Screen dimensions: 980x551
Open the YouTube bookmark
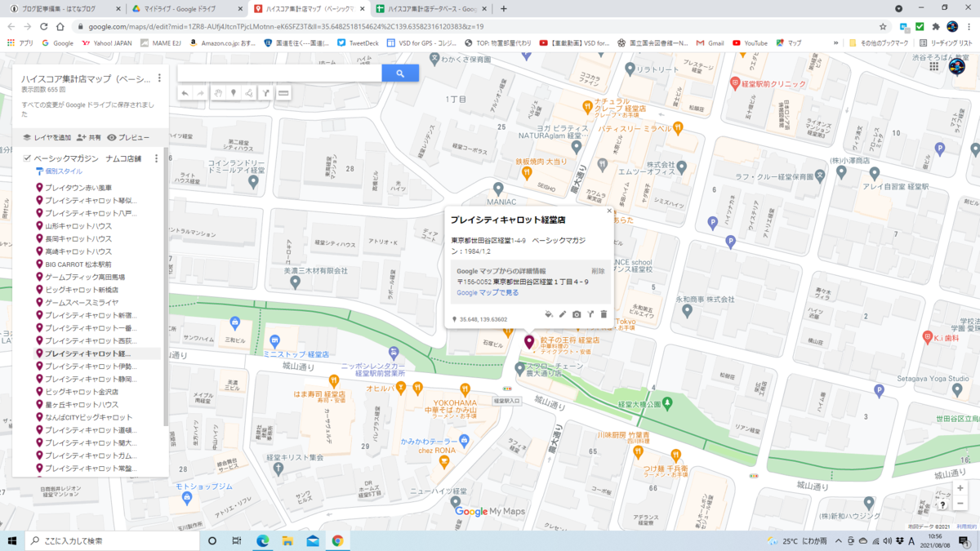click(x=750, y=42)
